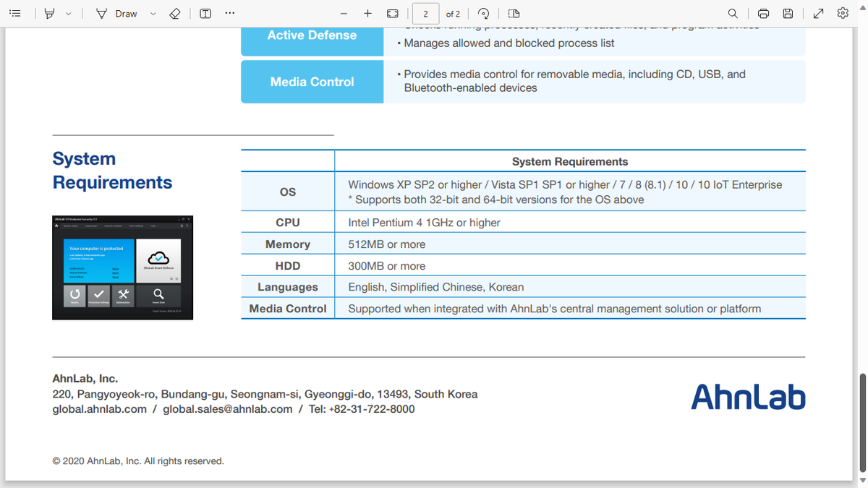868x488 pixels.
Task: Click the page number input field
Action: pos(425,13)
